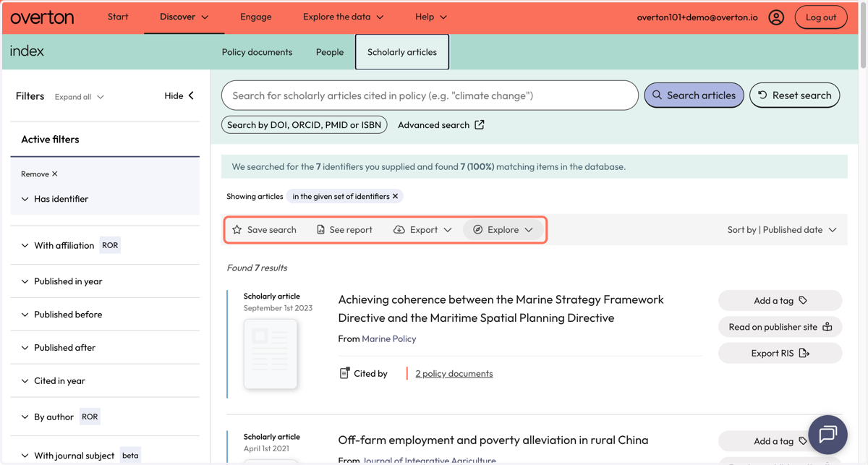Go to the Engage menu item

256,17
